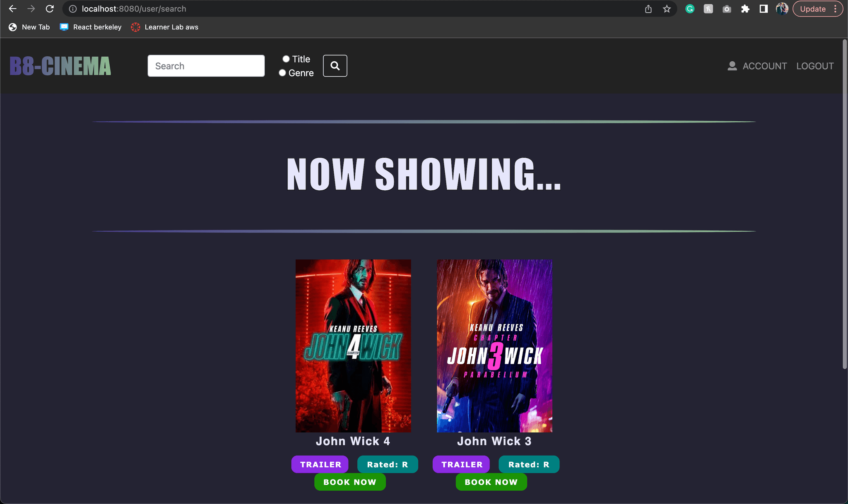Click the site info icon in address bar
848x504 pixels.
(x=72, y=9)
